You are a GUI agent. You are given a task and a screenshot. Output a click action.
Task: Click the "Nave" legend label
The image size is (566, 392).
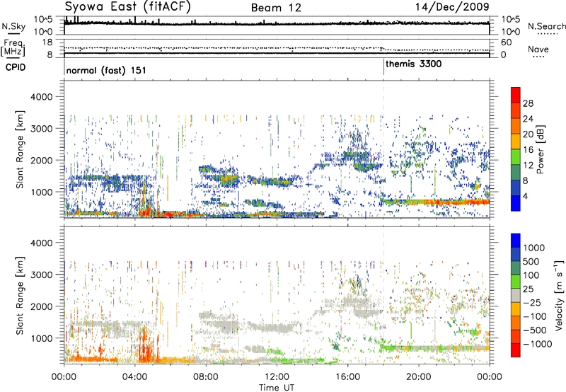[x=538, y=50]
